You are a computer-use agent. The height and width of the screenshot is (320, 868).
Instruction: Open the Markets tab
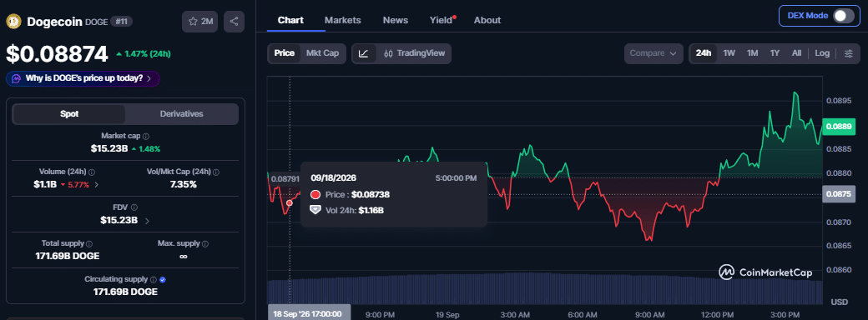pos(343,21)
